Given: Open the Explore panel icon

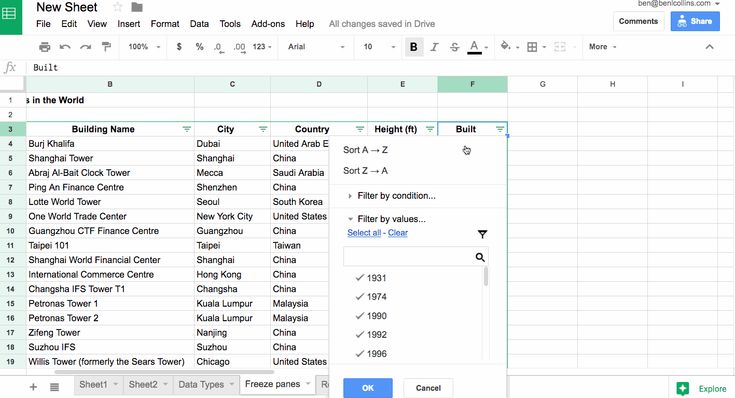Looking at the screenshot, I should pyautogui.click(x=682, y=388).
